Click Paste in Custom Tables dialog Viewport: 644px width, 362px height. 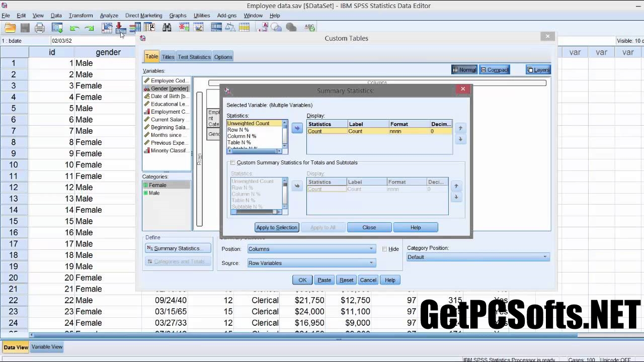[x=325, y=280]
